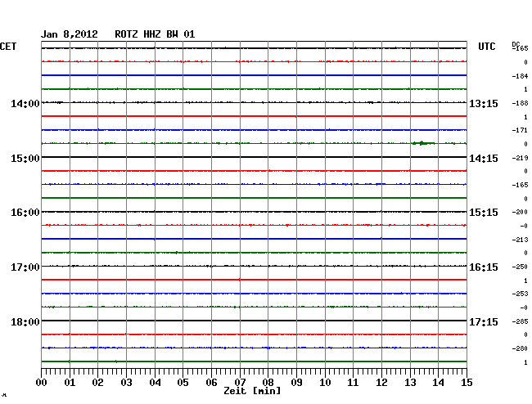Click minute tick label "04" on time axis
Image resolution: width=532 pixels, height=404 pixels.
point(155,383)
